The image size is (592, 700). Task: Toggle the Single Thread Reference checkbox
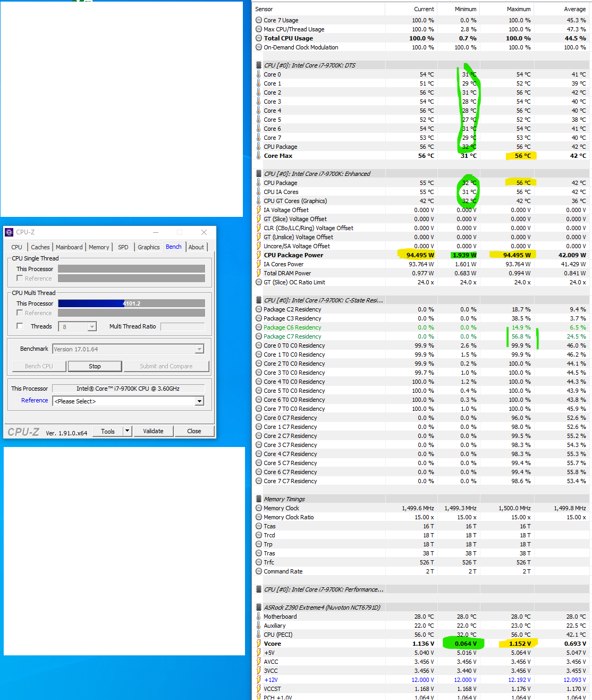pyautogui.click(x=20, y=278)
